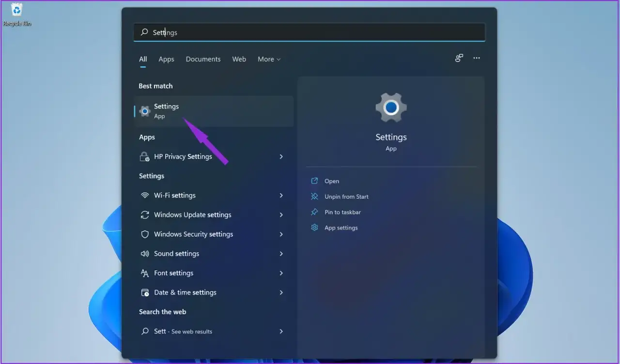Click the Windows Security shield icon
The image size is (620, 364).
[x=145, y=234]
